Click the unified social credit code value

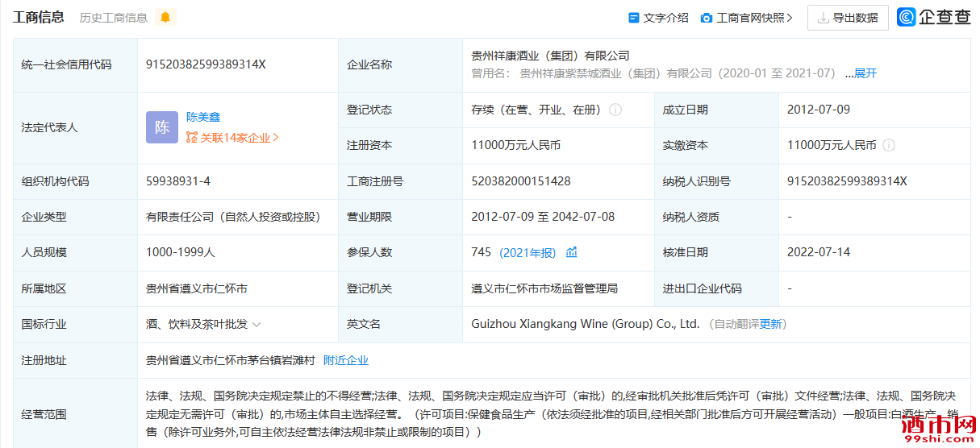pos(206,64)
